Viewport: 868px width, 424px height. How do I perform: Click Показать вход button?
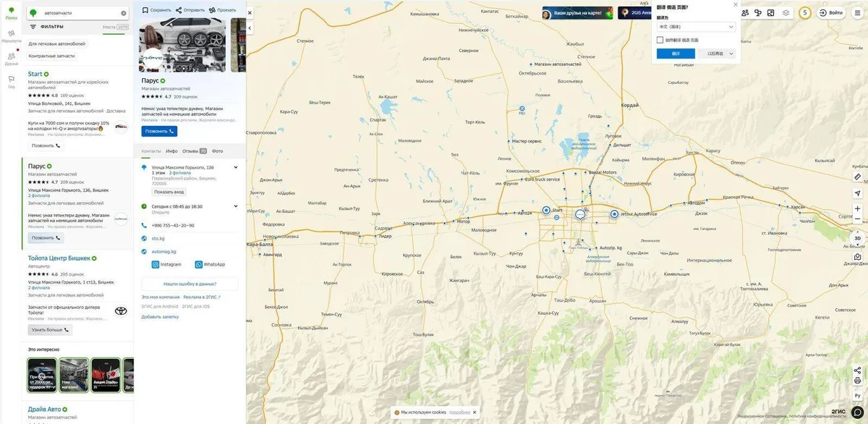[x=169, y=192]
